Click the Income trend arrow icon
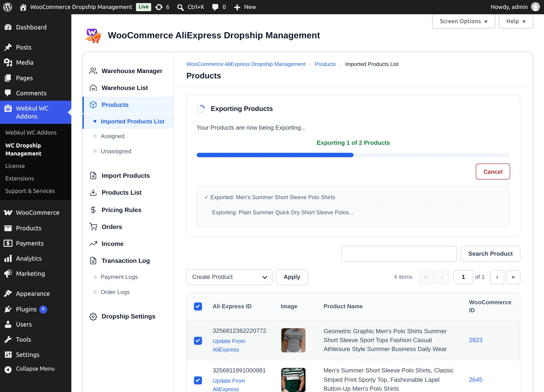The image size is (544, 392). click(93, 244)
